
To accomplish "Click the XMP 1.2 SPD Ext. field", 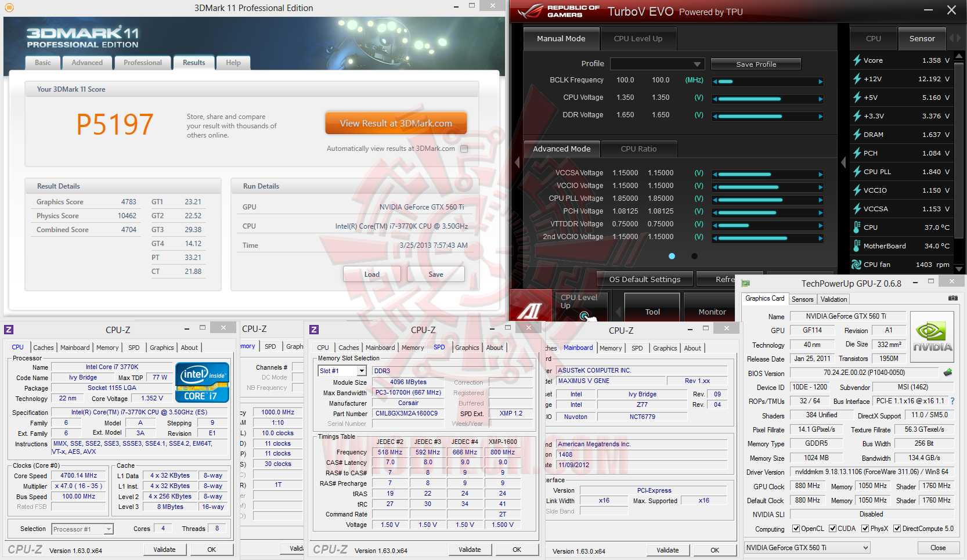I will 511,414.
